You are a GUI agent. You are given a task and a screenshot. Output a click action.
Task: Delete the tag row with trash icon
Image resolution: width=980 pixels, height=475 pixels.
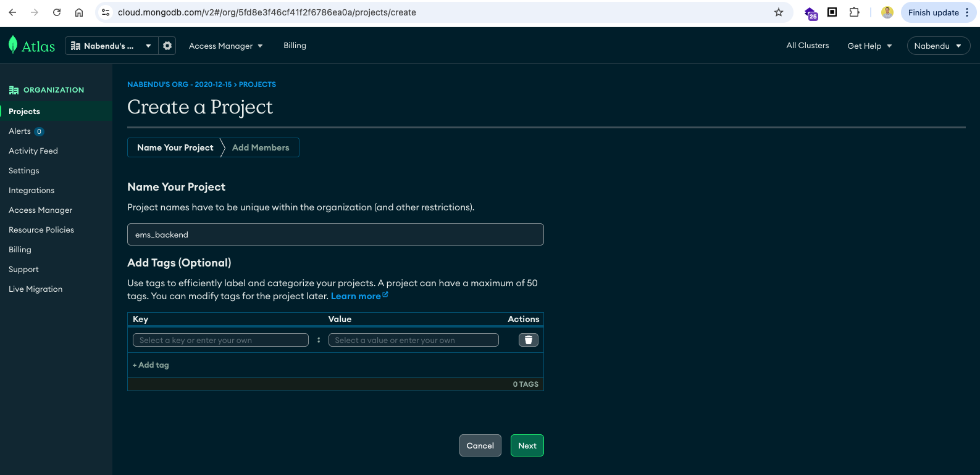tap(529, 340)
